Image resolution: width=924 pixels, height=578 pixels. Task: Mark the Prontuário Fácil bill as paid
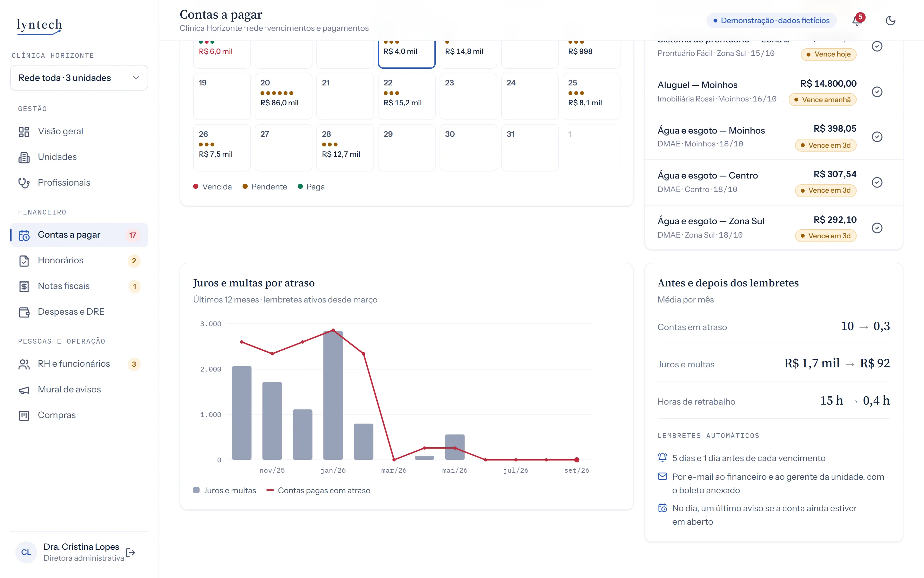tap(877, 46)
